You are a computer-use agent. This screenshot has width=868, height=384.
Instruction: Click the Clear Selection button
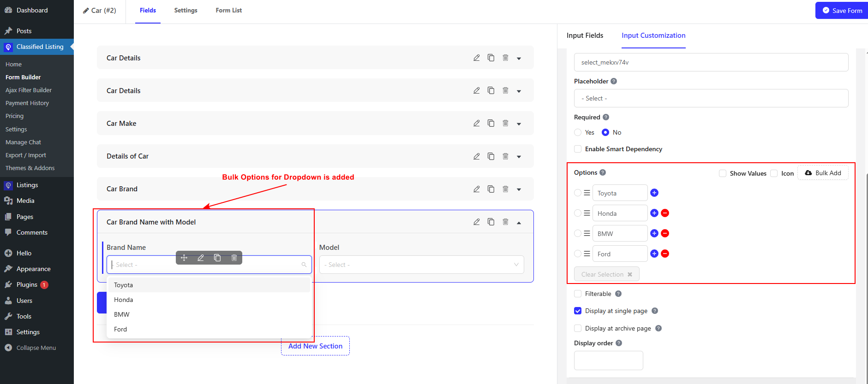[606, 274]
